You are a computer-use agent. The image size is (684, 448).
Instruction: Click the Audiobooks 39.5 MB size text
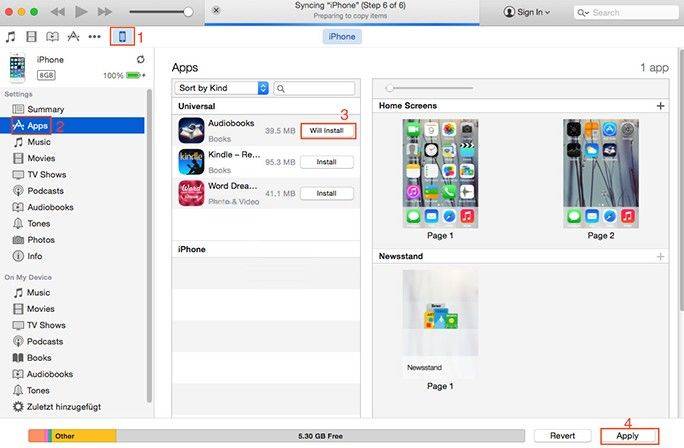(x=280, y=131)
